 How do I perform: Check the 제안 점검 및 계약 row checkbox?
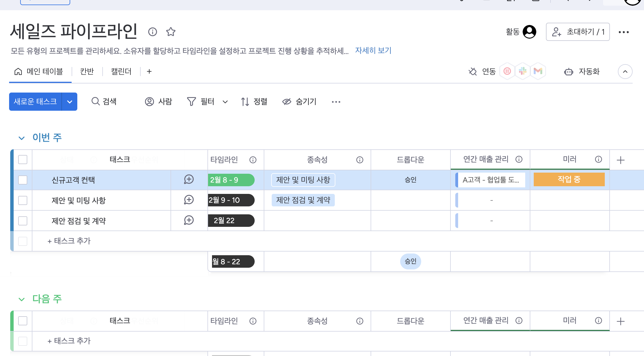23,221
